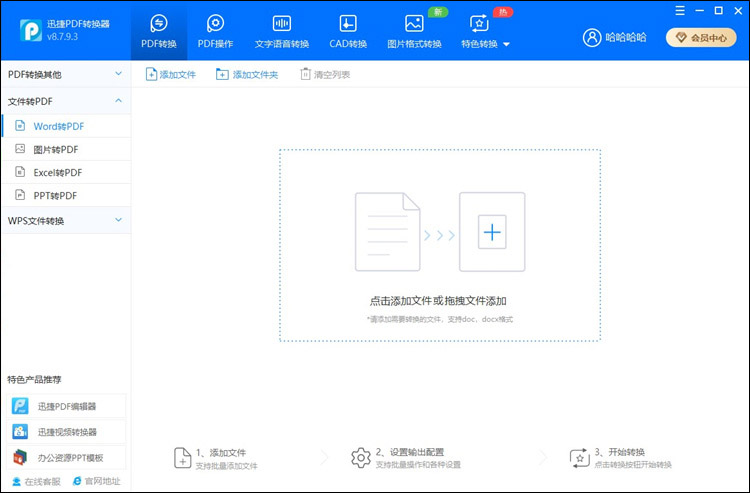The image size is (750, 493).
Task: Click 添加文件 in the toolbar
Action: 171,75
